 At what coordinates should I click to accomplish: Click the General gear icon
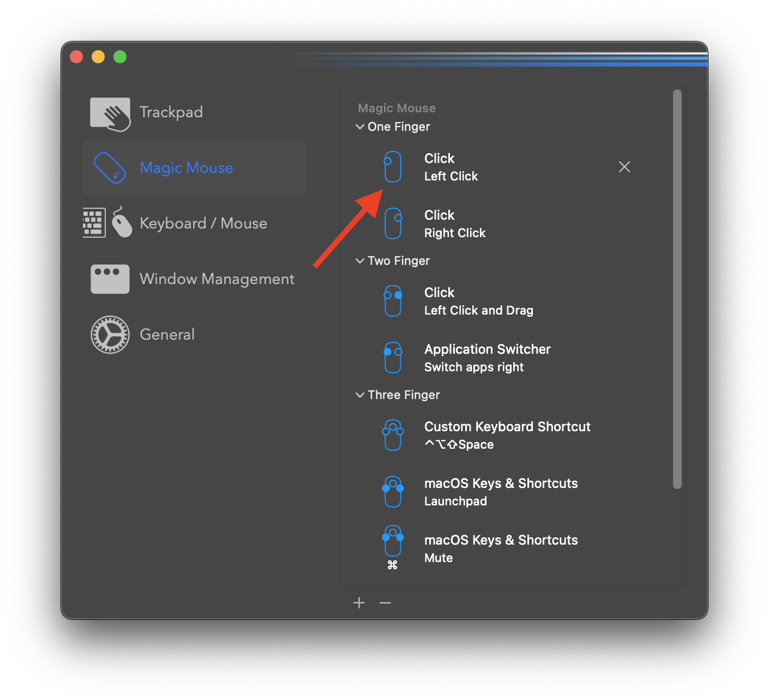click(110, 335)
